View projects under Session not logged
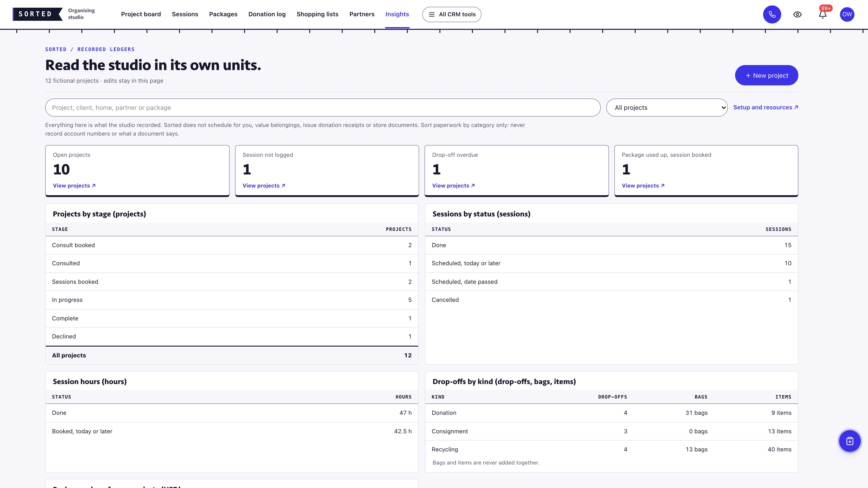 [x=264, y=185]
